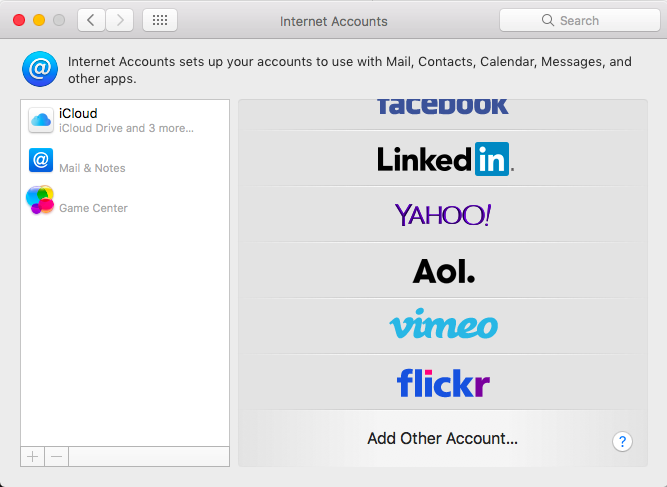
Task: Click the iCloud cloud icon in sidebar
Action: pos(41,120)
